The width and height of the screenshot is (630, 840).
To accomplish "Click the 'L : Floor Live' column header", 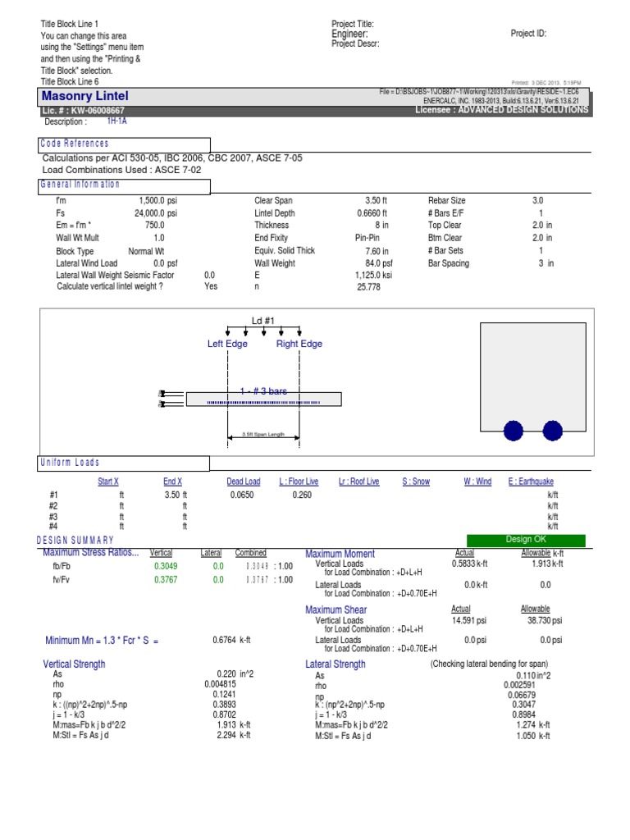I will (299, 482).
